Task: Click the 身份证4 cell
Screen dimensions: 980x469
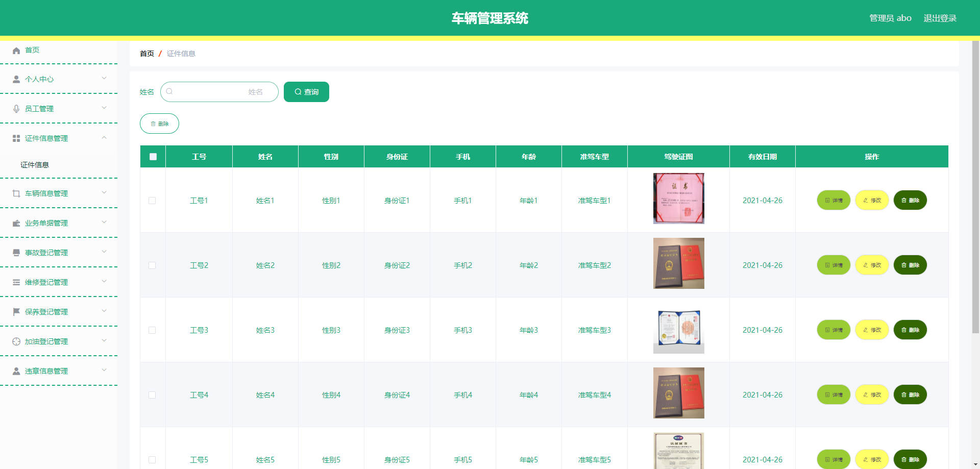Action: click(x=397, y=395)
